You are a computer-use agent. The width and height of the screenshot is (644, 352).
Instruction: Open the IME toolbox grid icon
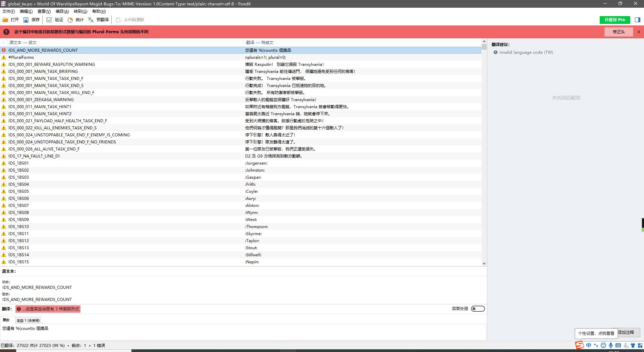640,345
